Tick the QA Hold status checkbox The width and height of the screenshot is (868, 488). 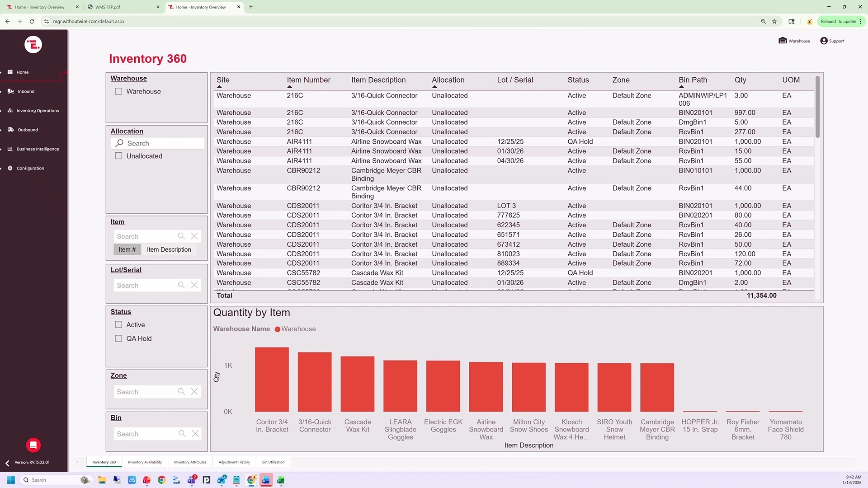point(118,338)
